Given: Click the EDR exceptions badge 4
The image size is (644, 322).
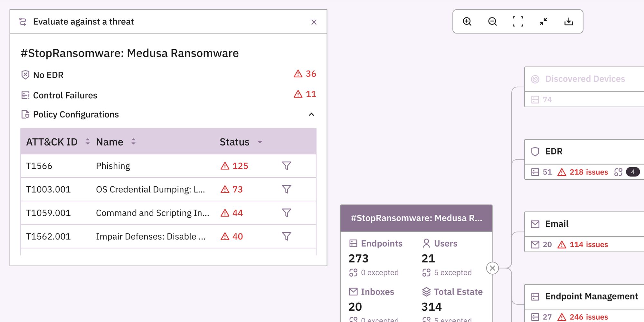Looking at the screenshot, I should [633, 172].
